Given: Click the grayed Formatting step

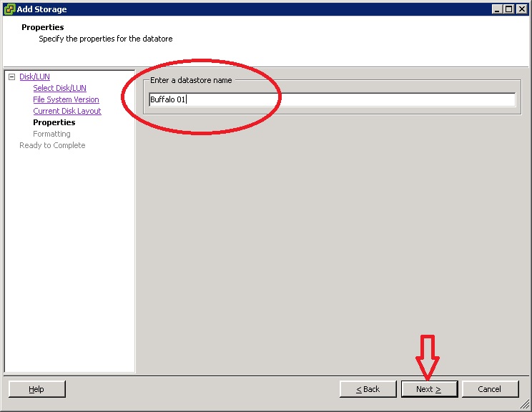Looking at the screenshot, I should click(x=51, y=134).
